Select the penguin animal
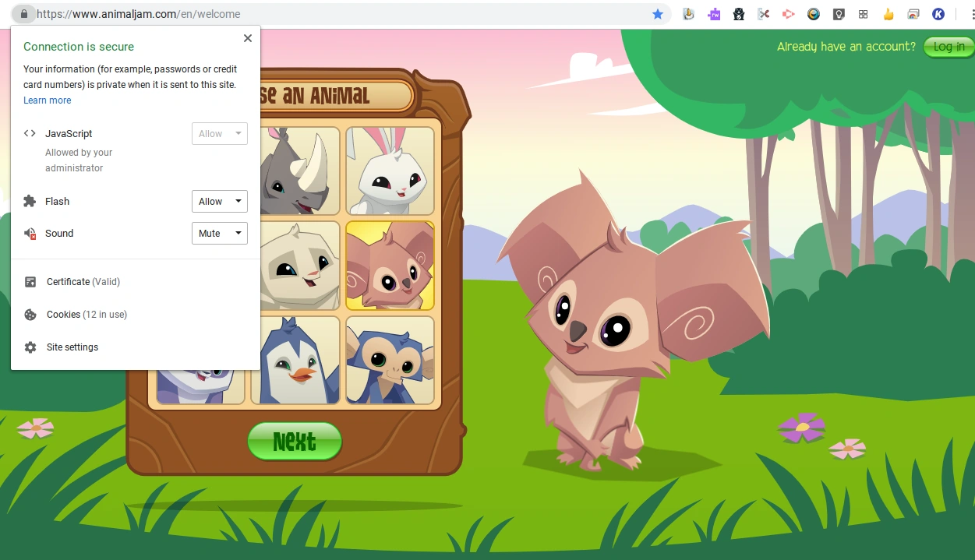This screenshot has height=560, width=975. [x=295, y=360]
